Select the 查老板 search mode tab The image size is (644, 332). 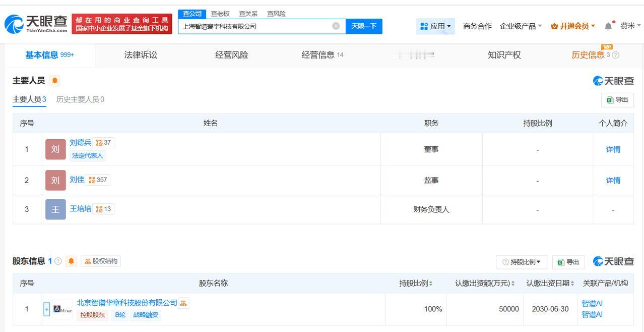(220, 14)
